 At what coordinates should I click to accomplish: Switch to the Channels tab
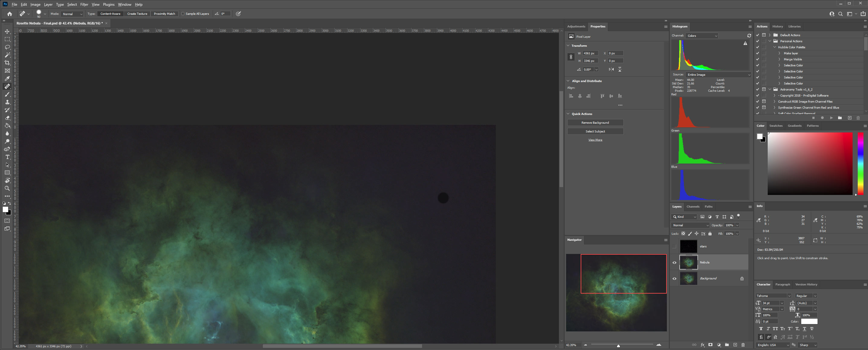point(693,206)
